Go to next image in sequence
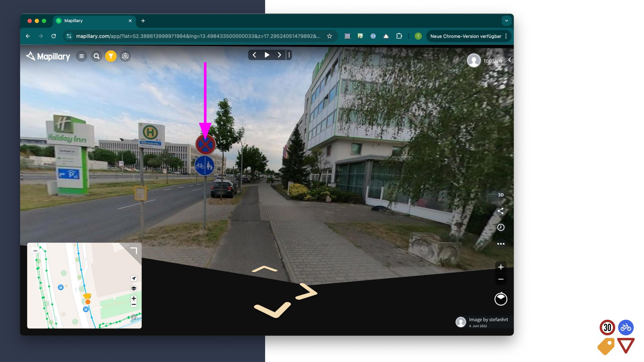This screenshot has height=362, width=644. coord(279,55)
